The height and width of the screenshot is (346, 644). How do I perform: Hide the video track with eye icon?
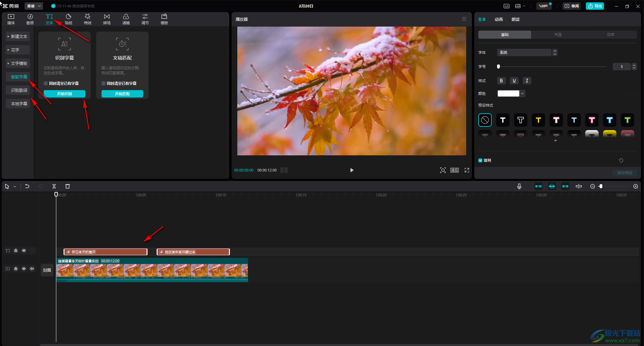tap(24, 269)
